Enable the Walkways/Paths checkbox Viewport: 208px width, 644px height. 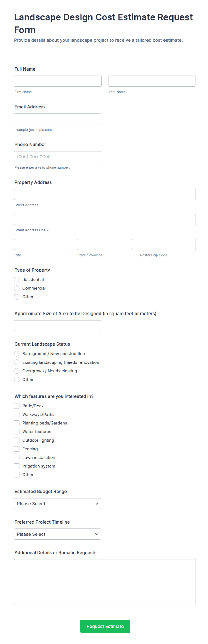click(x=17, y=414)
